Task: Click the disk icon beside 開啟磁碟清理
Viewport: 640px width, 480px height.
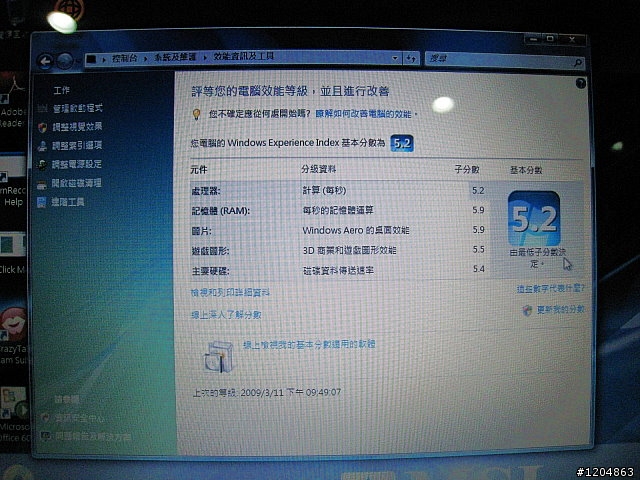Action: coord(42,184)
